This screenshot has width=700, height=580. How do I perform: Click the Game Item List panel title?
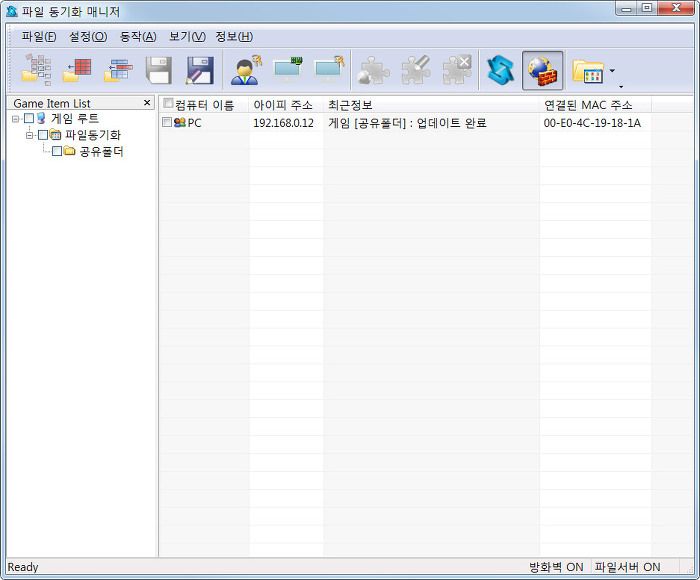click(52, 103)
